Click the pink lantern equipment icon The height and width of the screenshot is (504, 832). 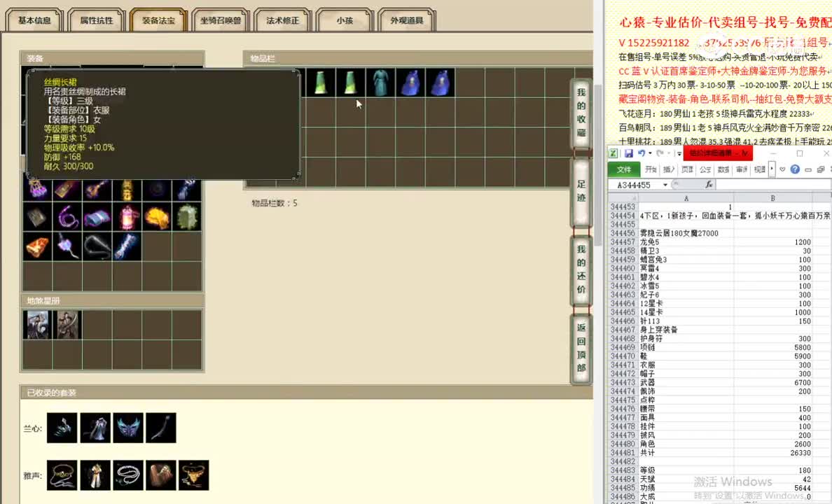pyautogui.click(x=127, y=218)
